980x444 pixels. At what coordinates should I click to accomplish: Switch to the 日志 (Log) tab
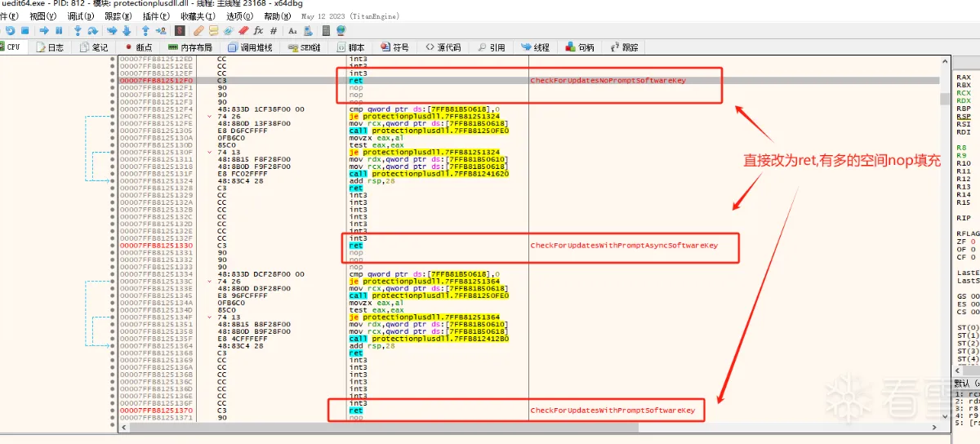click(x=50, y=47)
